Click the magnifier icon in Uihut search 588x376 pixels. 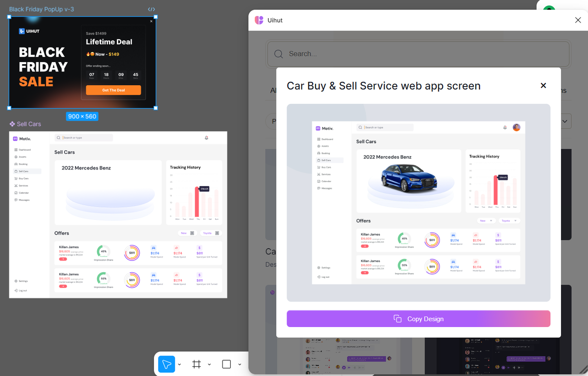click(279, 54)
